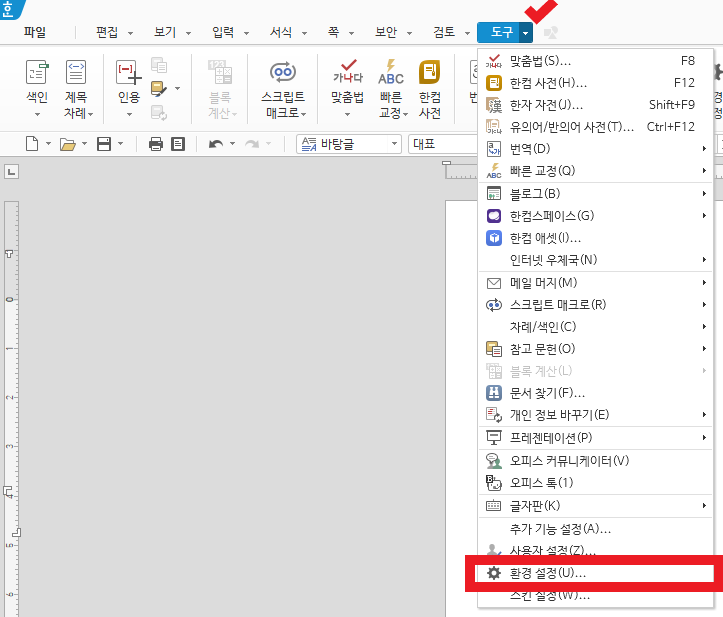
Task: Select 오피스 톡(1) menu item
Action: tap(595, 483)
